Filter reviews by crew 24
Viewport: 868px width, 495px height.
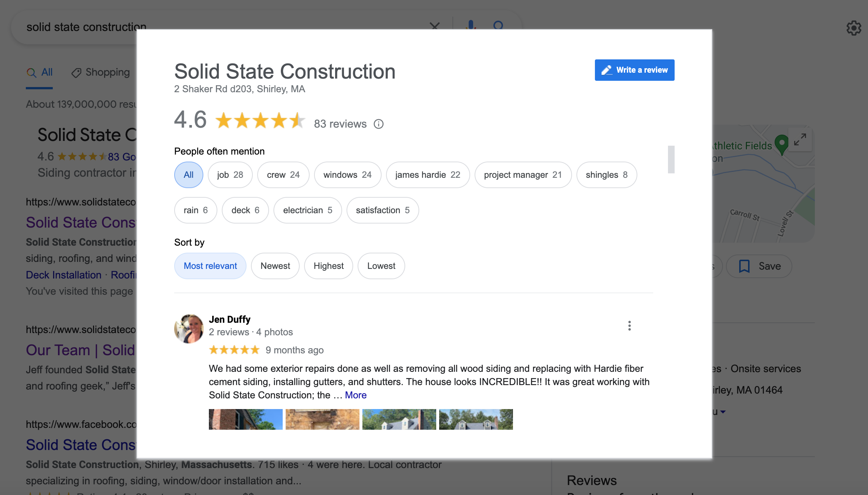[x=283, y=175]
